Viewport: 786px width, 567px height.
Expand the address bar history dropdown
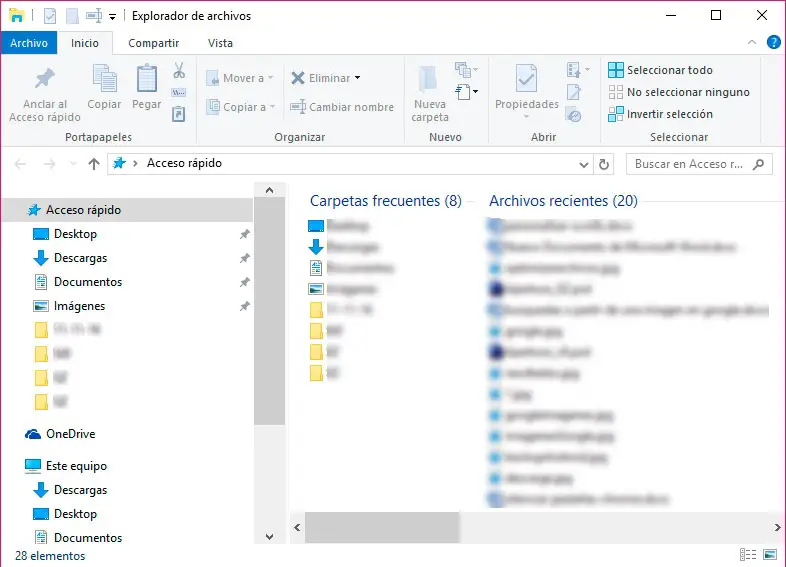click(583, 164)
